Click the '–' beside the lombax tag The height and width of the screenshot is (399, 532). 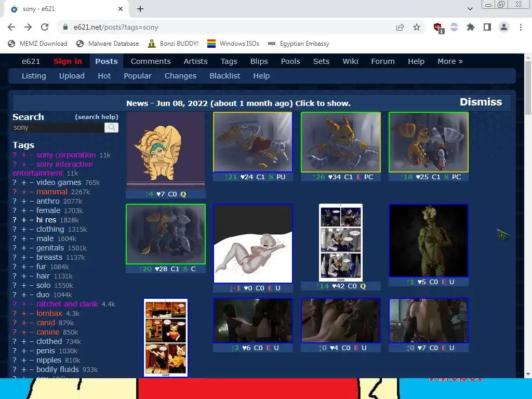32,313
